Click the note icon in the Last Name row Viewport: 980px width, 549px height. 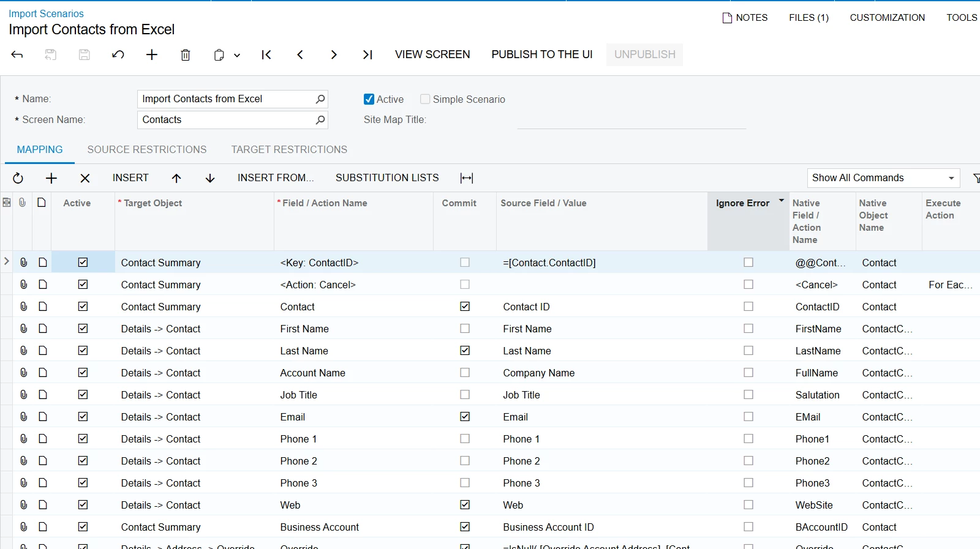point(42,351)
